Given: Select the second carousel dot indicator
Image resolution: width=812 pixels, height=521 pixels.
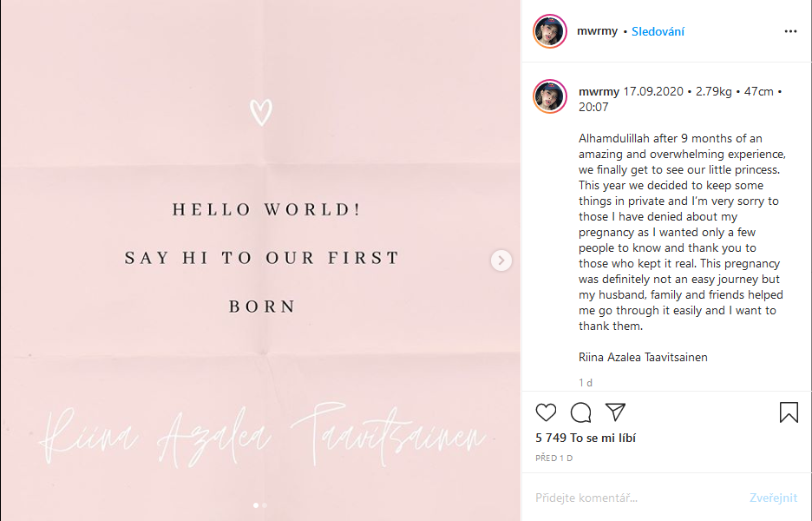Looking at the screenshot, I should click(265, 505).
